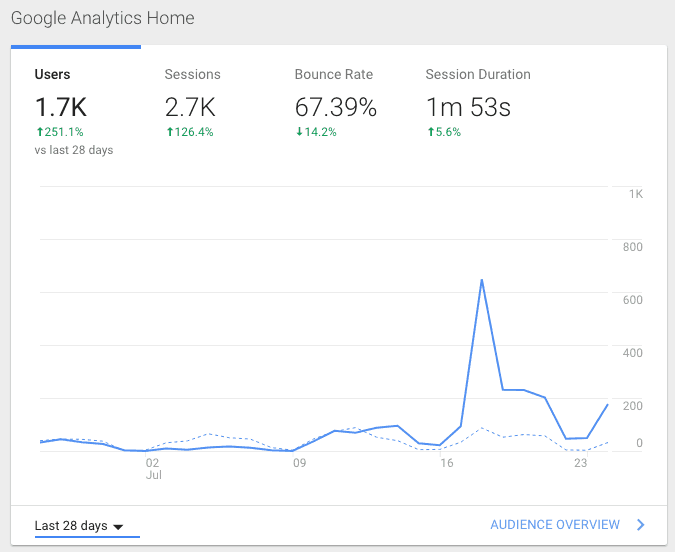Click the 800 y-axis label
This screenshot has width=675, height=552.
coord(632,247)
